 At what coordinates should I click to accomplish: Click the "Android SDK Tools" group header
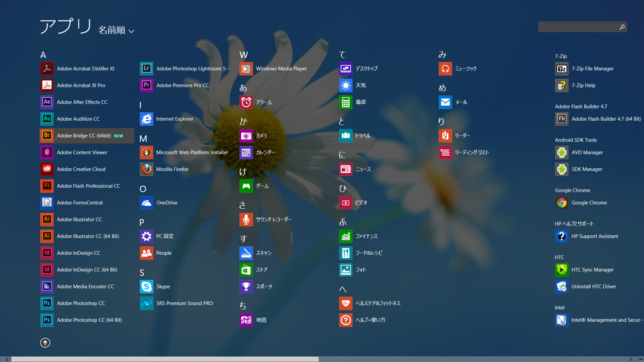(x=576, y=140)
